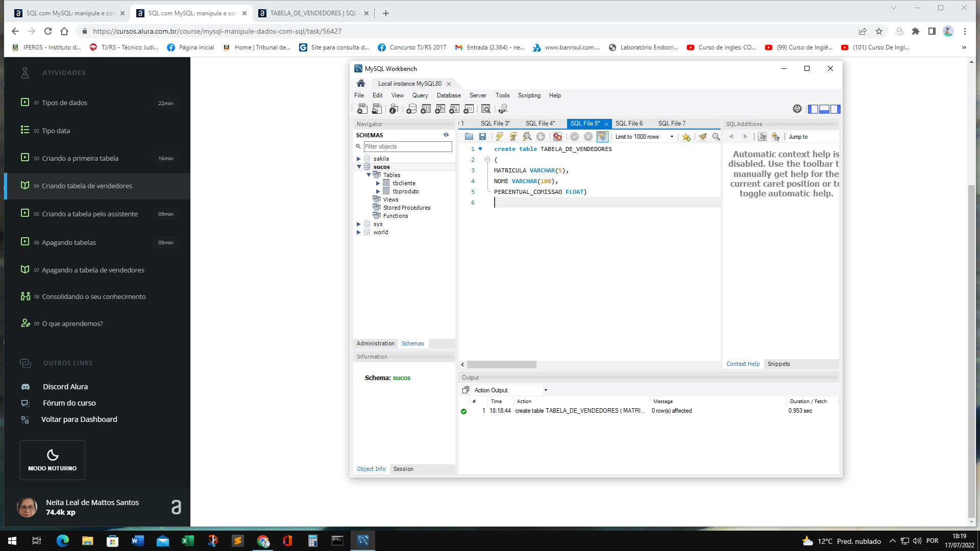Click the Create new SQL tab icon

361,109
